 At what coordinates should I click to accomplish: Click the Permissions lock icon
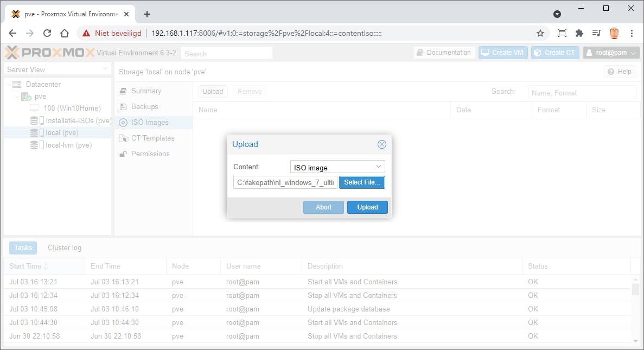coord(124,154)
